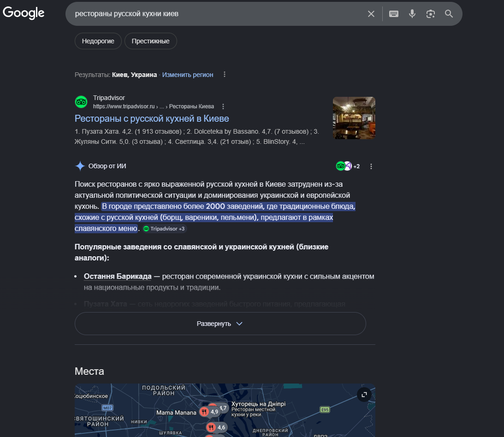Click the Места section heading

tap(89, 372)
